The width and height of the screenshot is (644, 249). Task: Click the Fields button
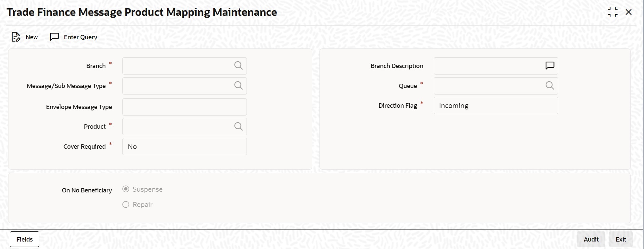coord(24,239)
